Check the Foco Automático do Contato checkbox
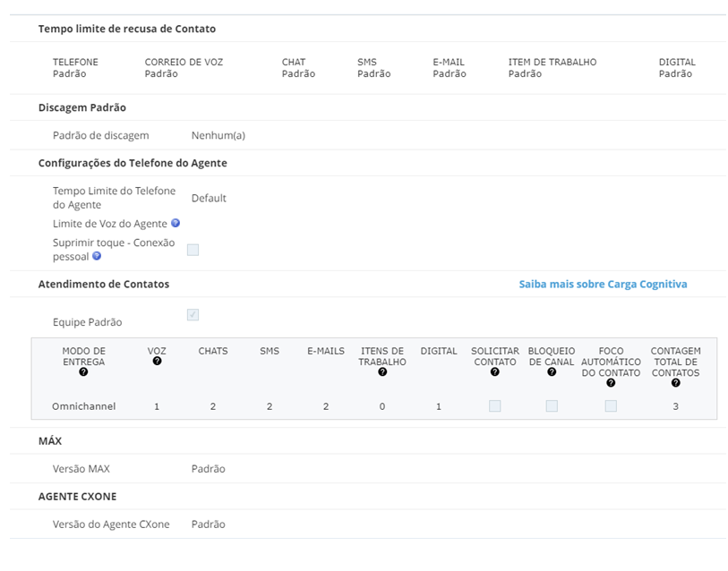 pyautogui.click(x=611, y=406)
